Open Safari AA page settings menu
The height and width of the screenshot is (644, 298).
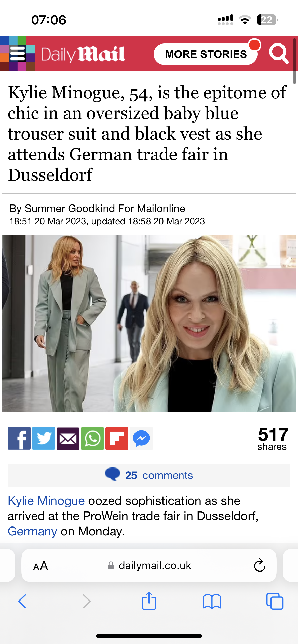pos(40,566)
